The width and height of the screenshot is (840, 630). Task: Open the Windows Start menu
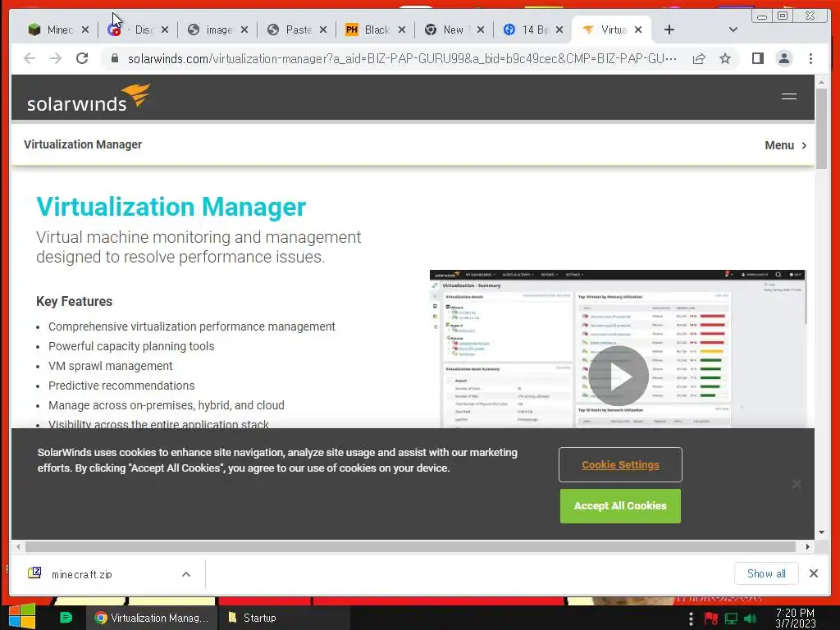click(22, 617)
